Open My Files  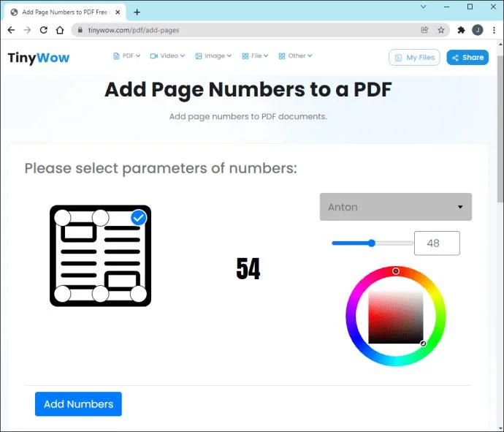click(414, 58)
